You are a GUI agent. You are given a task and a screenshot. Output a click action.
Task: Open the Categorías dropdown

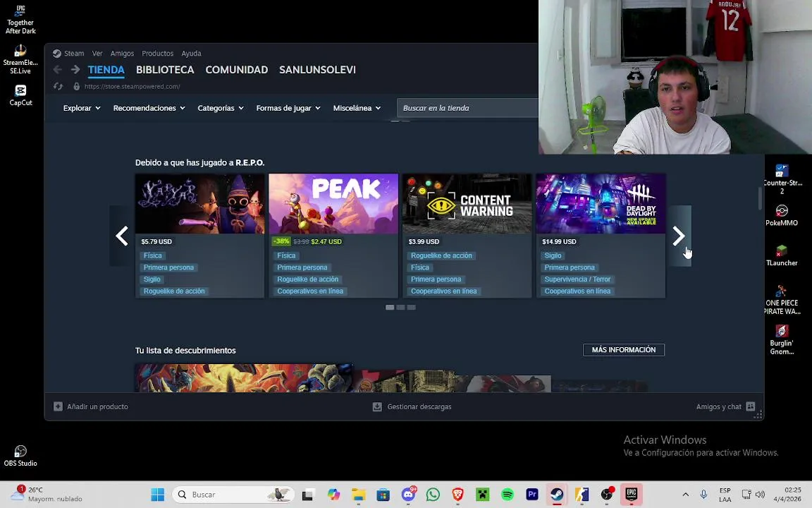[x=221, y=108]
